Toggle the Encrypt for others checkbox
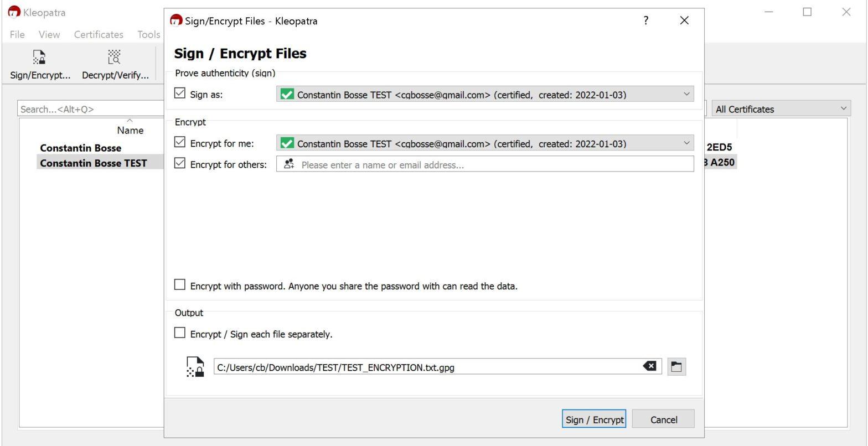 click(x=180, y=163)
